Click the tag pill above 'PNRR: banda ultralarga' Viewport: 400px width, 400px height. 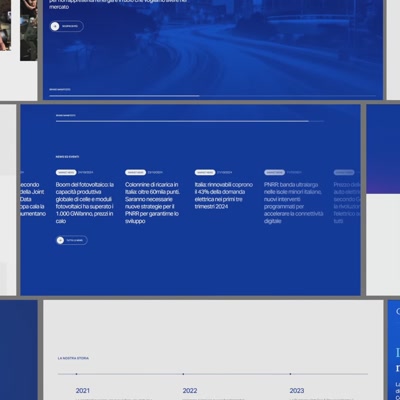pyautogui.click(x=274, y=172)
